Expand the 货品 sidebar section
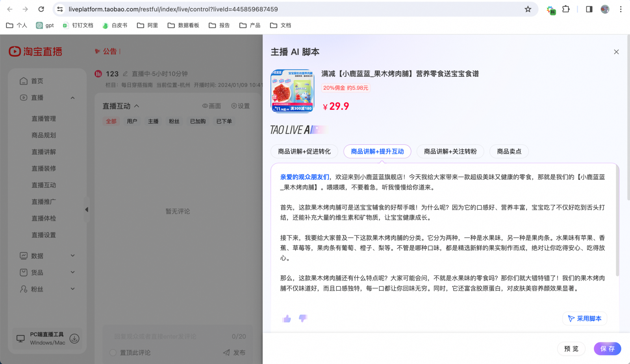Image resolution: width=630 pixels, height=364 pixels. (73, 272)
